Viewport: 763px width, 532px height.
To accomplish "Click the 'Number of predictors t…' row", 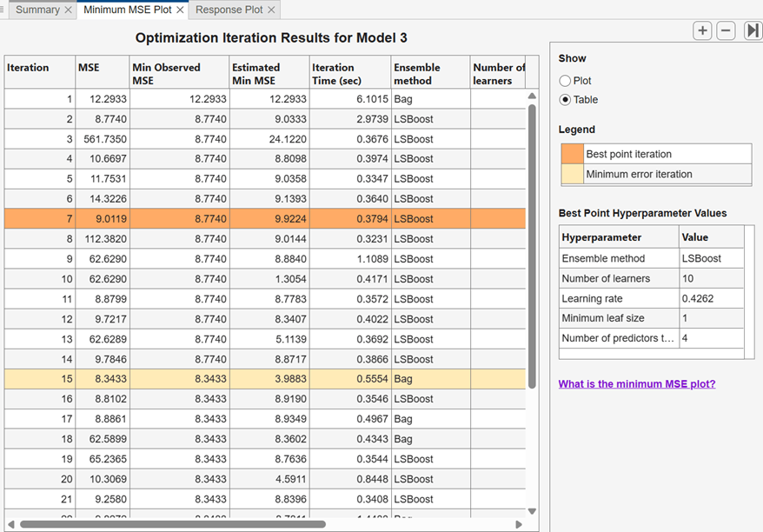I will [652, 338].
